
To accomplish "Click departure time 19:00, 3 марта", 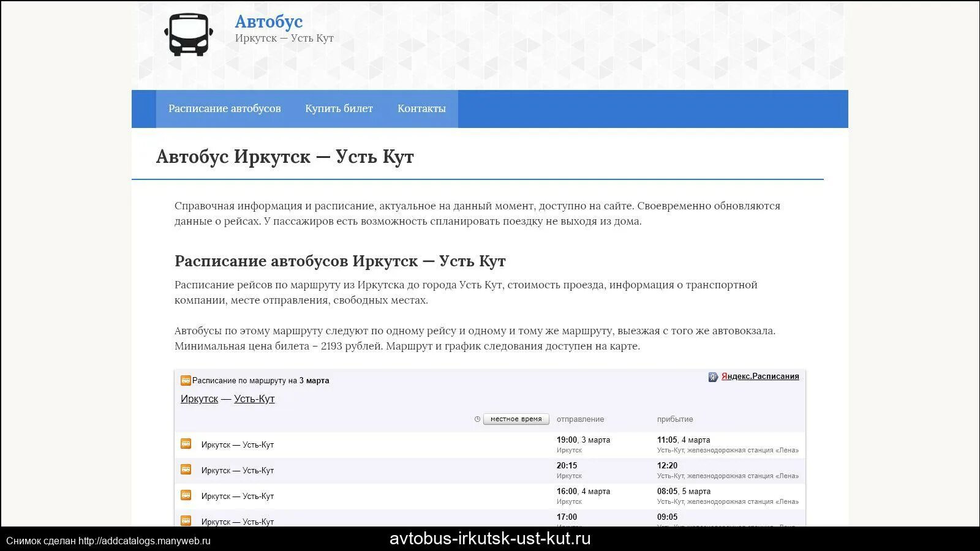I will point(583,440).
